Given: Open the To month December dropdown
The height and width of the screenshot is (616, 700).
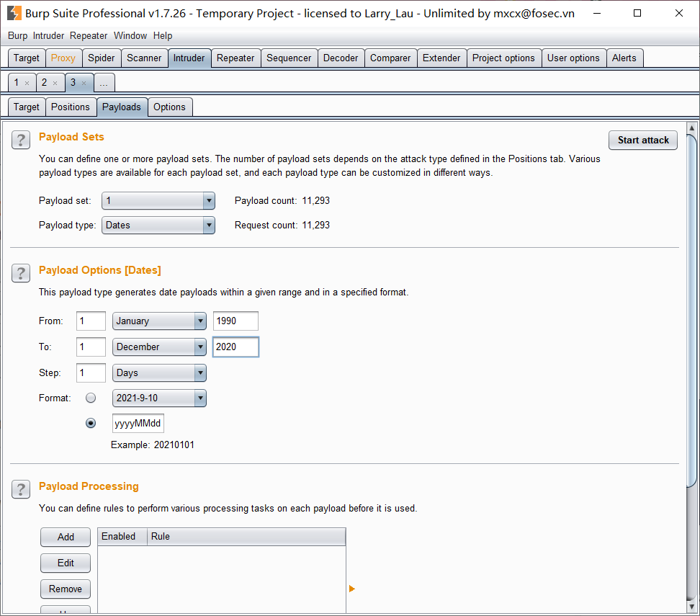Looking at the screenshot, I should 159,347.
